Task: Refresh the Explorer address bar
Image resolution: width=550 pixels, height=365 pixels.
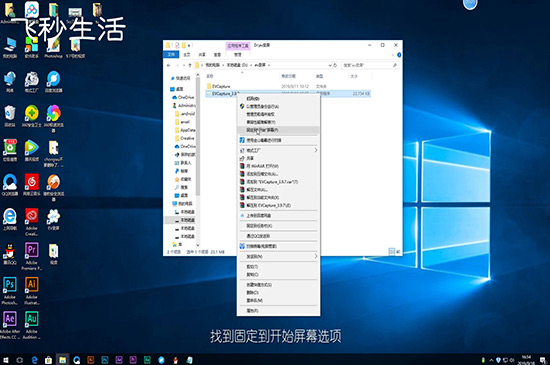Action: (335, 65)
